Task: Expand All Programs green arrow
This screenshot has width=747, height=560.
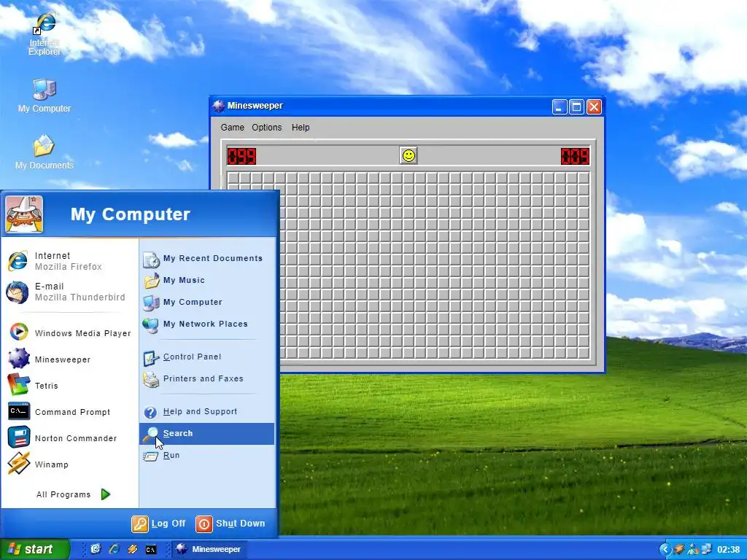Action: (x=106, y=494)
